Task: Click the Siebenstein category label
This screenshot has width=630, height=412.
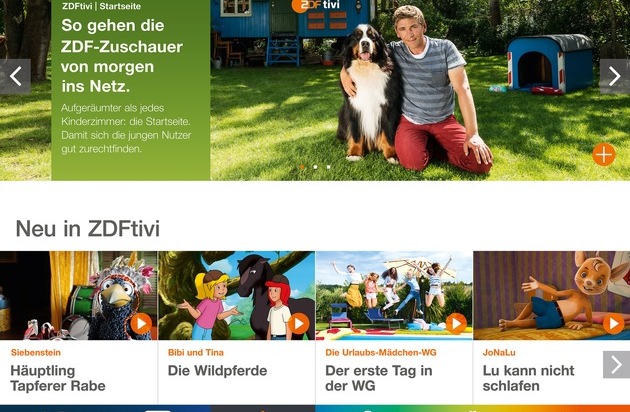Action: (36, 353)
